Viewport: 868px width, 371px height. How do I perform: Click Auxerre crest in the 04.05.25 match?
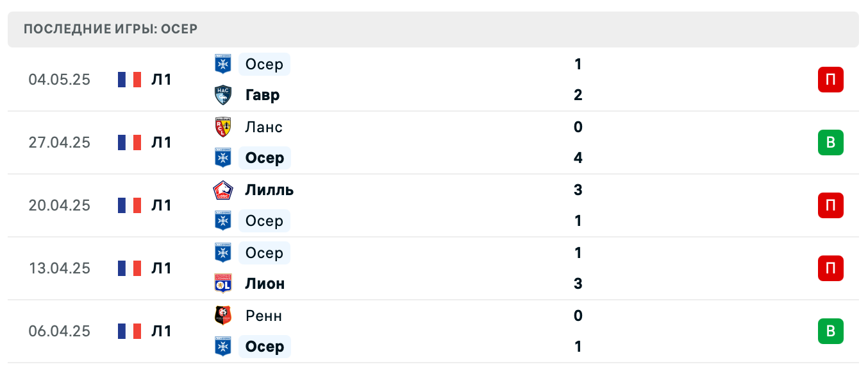222,64
